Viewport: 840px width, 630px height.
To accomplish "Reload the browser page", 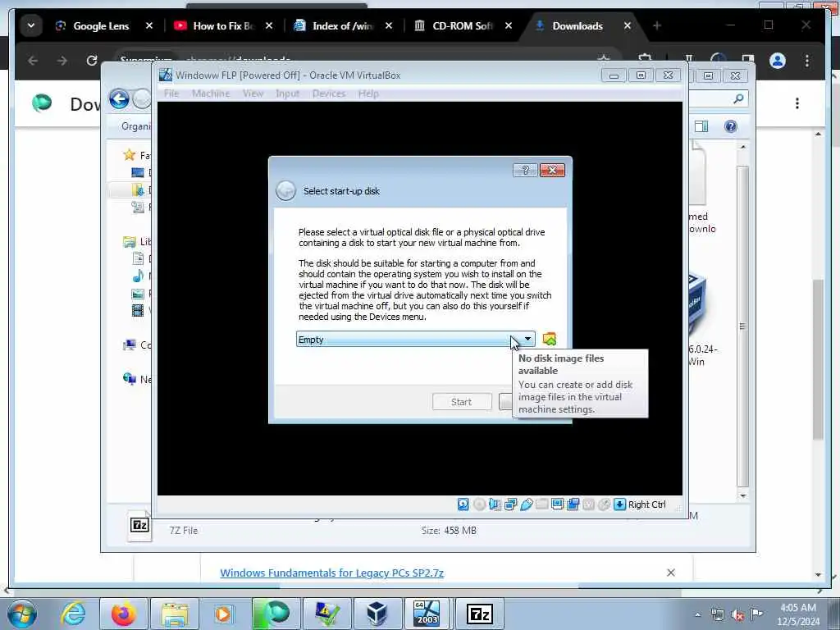I will click(x=92, y=61).
